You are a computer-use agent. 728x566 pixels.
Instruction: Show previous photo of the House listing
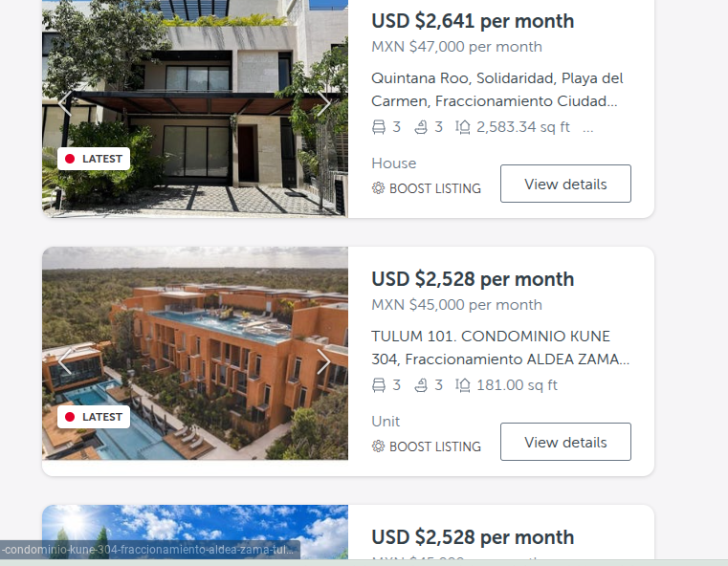click(65, 103)
